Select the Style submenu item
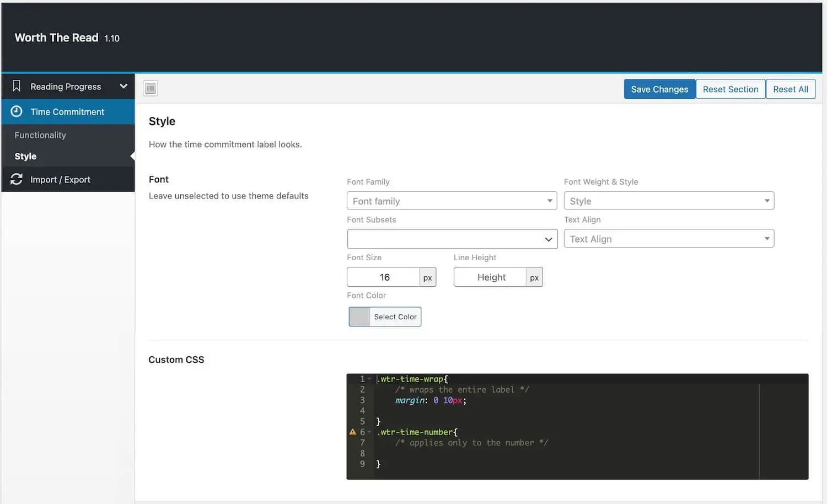The image size is (827, 504). [25, 156]
